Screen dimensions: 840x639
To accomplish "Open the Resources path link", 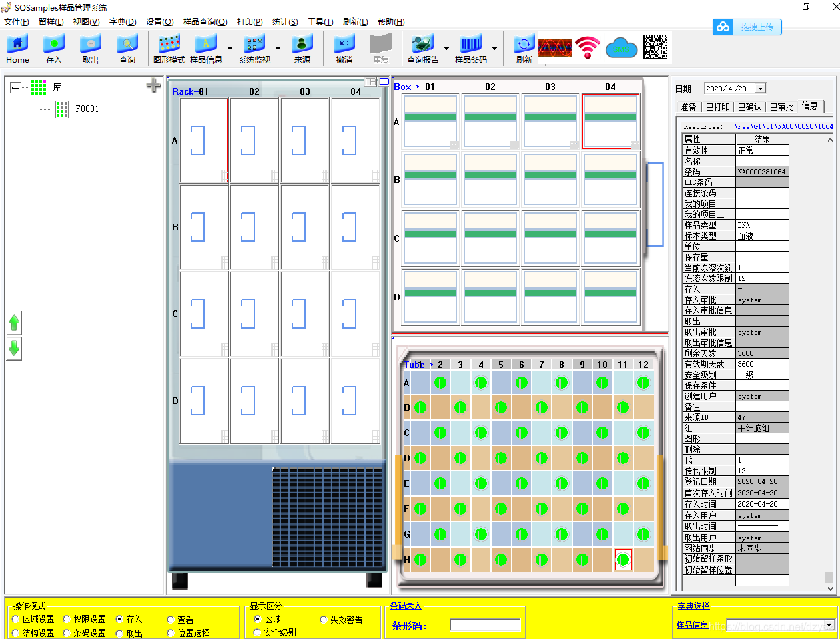I will 783,126.
